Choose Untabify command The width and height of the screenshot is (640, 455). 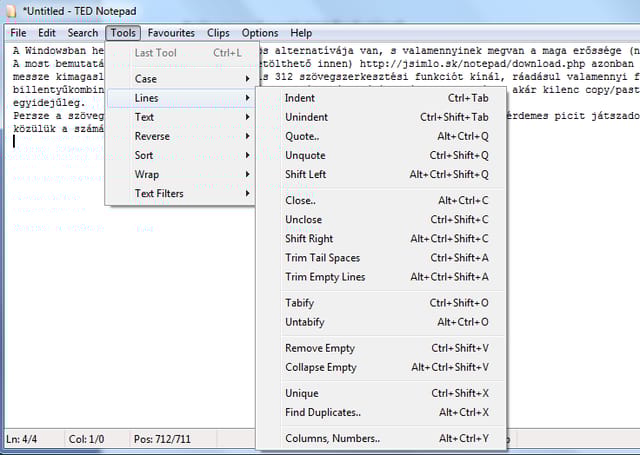click(382, 322)
